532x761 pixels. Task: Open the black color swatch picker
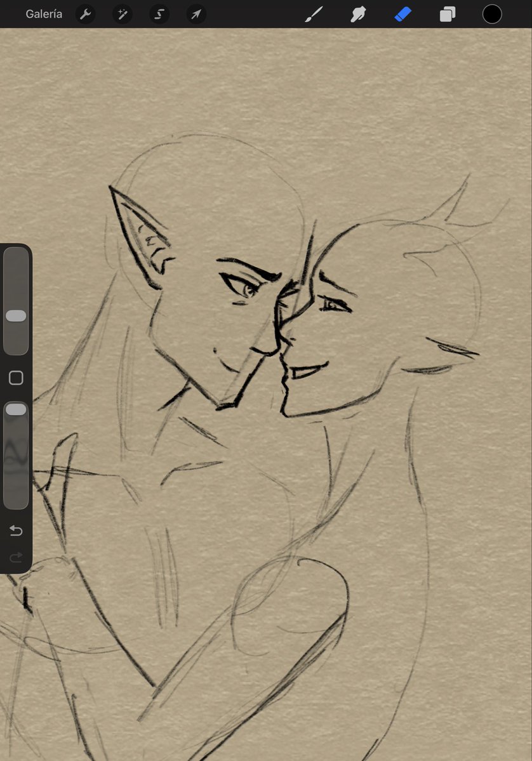coord(492,14)
